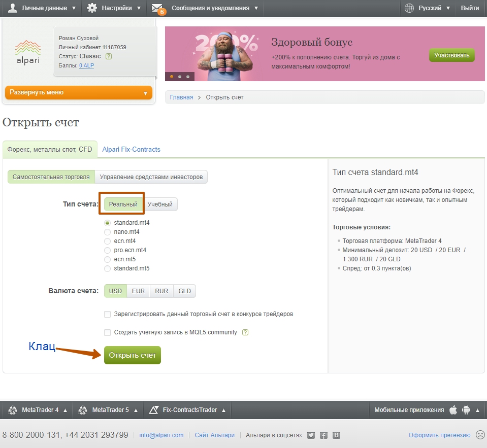Image resolution: width=487 pixels, height=448 pixels.
Task: Check Create MQL5.community account box
Action: tap(107, 333)
